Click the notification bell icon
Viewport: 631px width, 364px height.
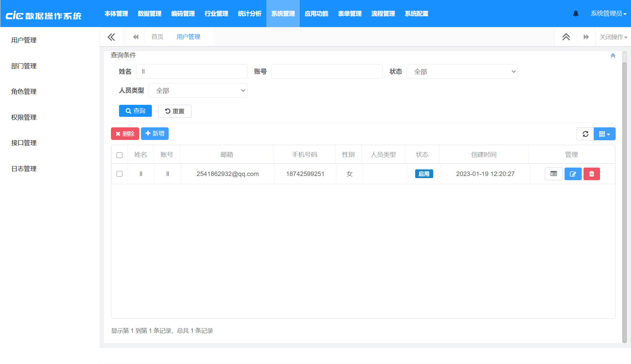pyautogui.click(x=576, y=14)
